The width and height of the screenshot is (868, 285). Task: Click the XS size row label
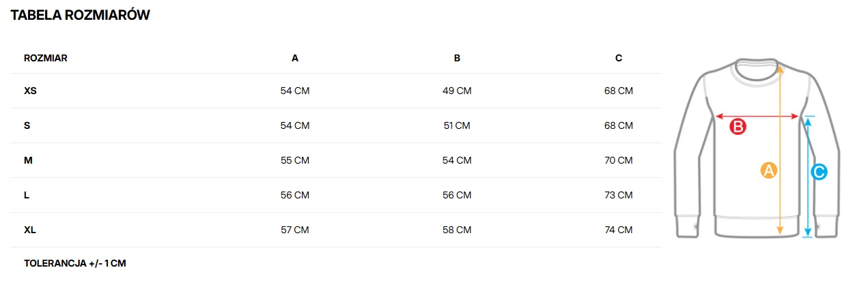point(30,91)
